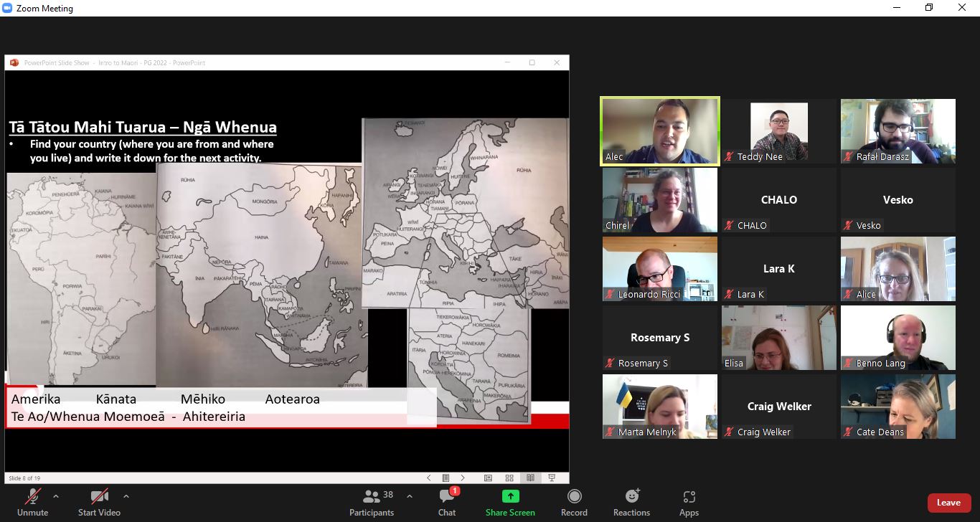Click the muted mic icon beside Marta Melnyk
The height and width of the screenshot is (522, 980).
[611, 432]
